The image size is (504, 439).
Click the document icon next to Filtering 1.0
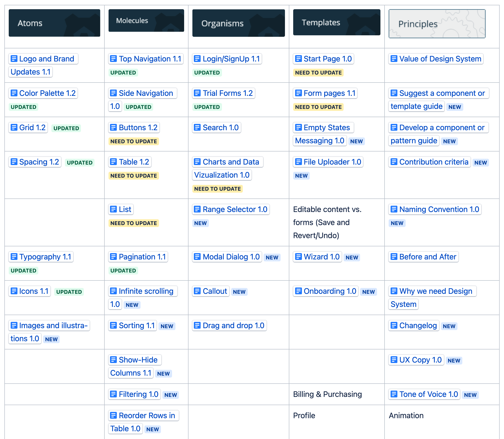tap(113, 394)
